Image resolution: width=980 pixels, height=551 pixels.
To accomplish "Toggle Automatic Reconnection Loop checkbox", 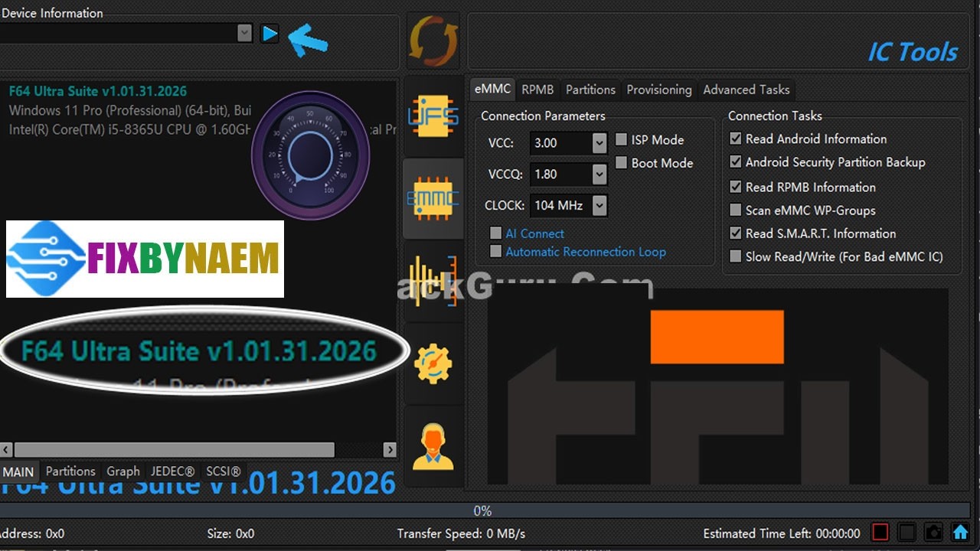I will coord(496,252).
